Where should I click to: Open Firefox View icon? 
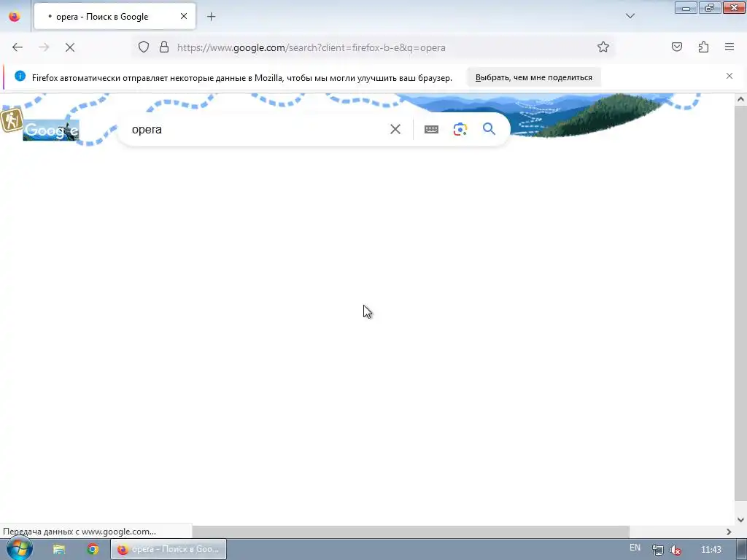[x=15, y=16]
